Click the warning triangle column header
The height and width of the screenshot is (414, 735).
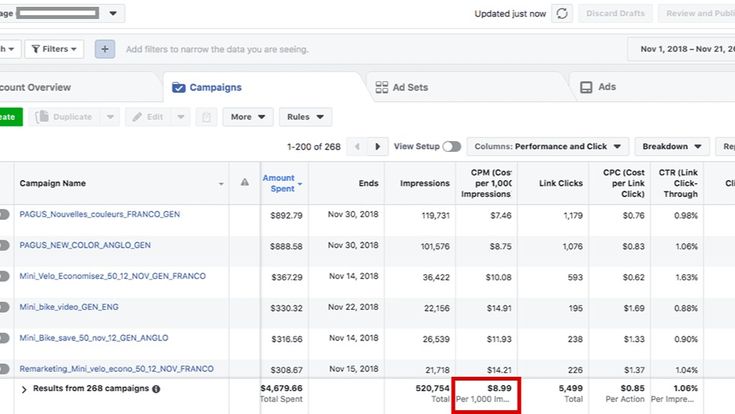[x=245, y=183]
